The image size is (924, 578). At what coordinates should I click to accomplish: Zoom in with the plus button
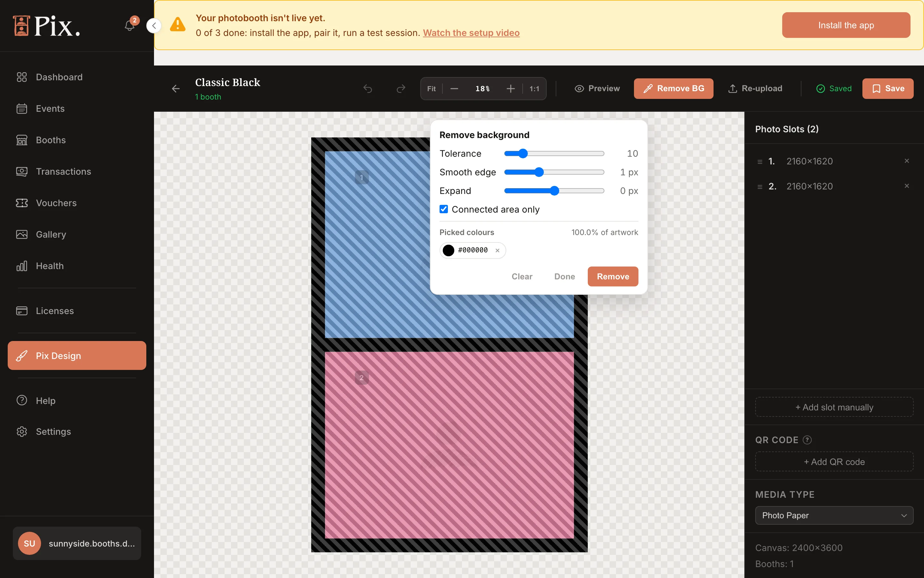click(510, 89)
